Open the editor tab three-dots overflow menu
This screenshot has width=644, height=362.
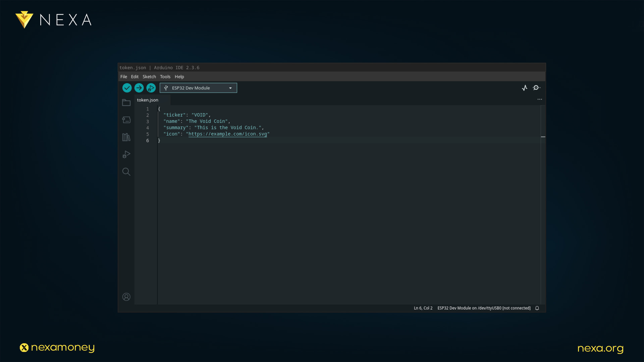pyautogui.click(x=540, y=99)
